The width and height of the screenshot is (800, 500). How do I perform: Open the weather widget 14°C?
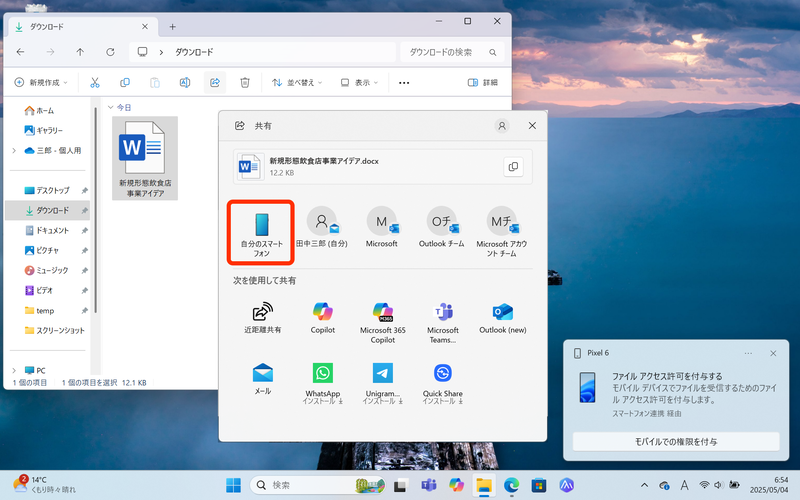[x=44, y=485]
